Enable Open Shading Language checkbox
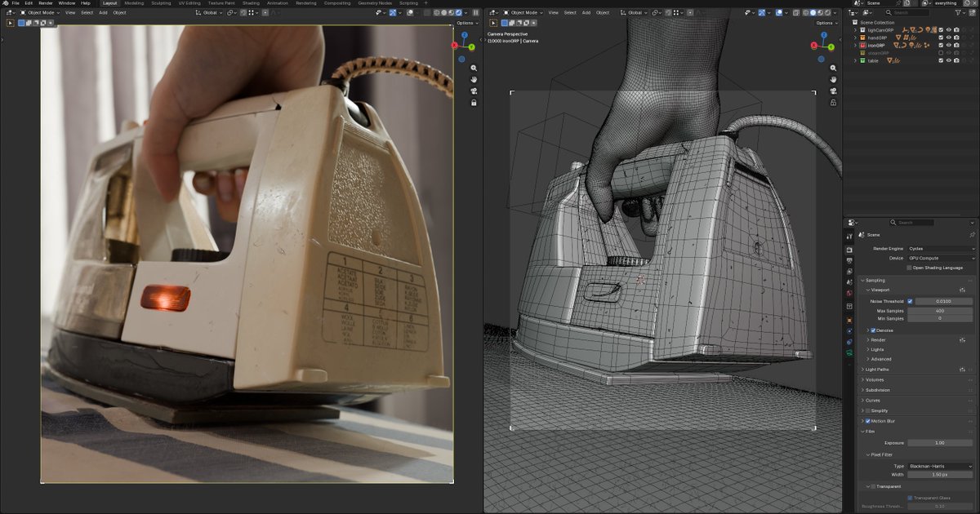This screenshot has height=514, width=980. coord(910,268)
